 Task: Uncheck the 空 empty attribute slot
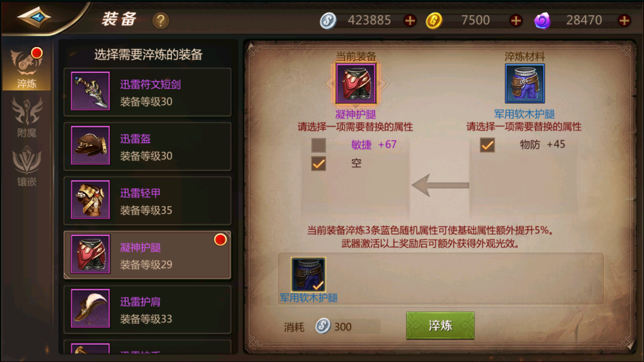[318, 164]
